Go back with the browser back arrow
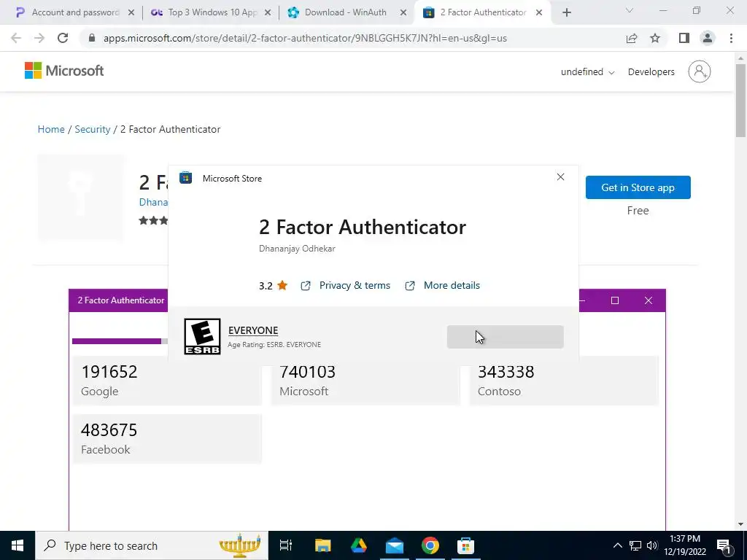The width and height of the screenshot is (747, 560). (16, 38)
